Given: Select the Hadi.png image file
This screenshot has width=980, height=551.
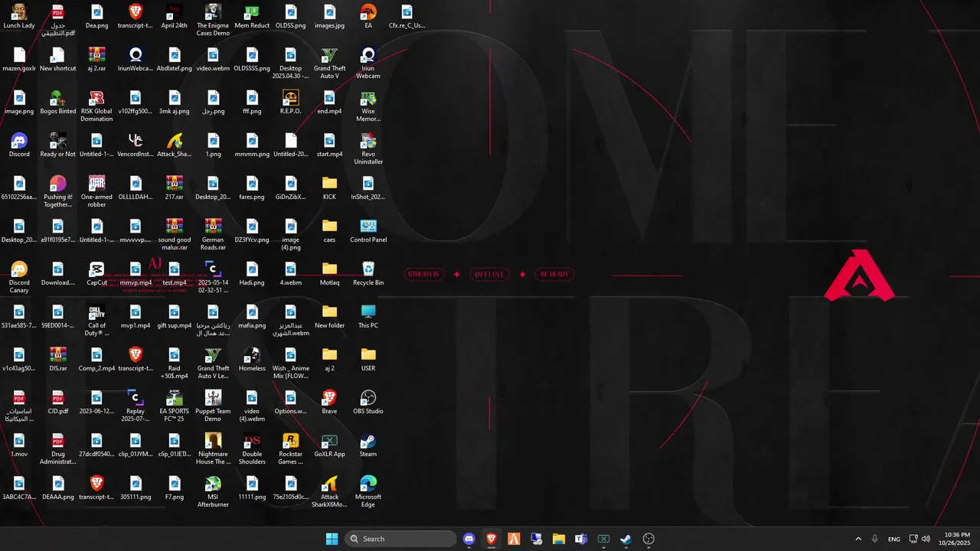Looking at the screenshot, I should coord(252,274).
